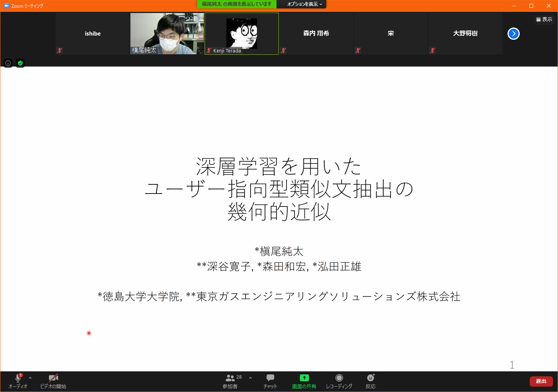Open the participants options chevron
The height and width of the screenshot is (392, 558).
coord(250,377)
